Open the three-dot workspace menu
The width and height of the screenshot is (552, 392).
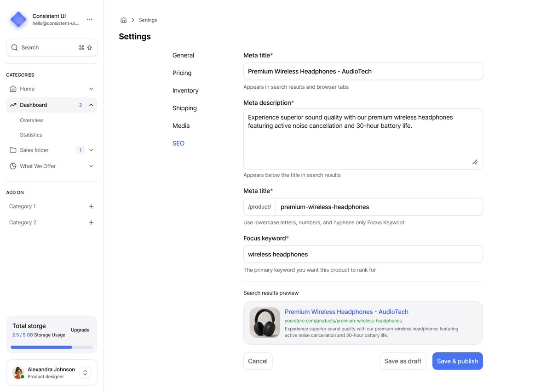[90, 19]
